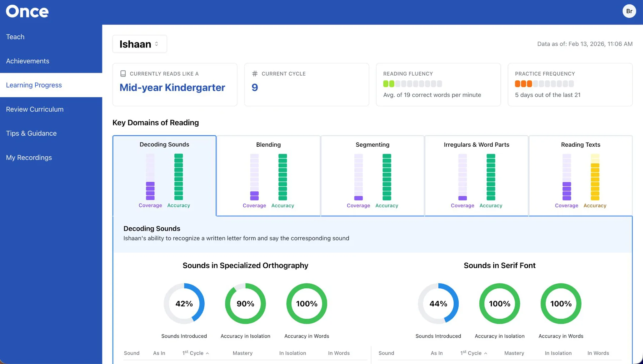The height and width of the screenshot is (364, 643).
Task: Switch to the Segmenting domain tab
Action: coord(372,176)
